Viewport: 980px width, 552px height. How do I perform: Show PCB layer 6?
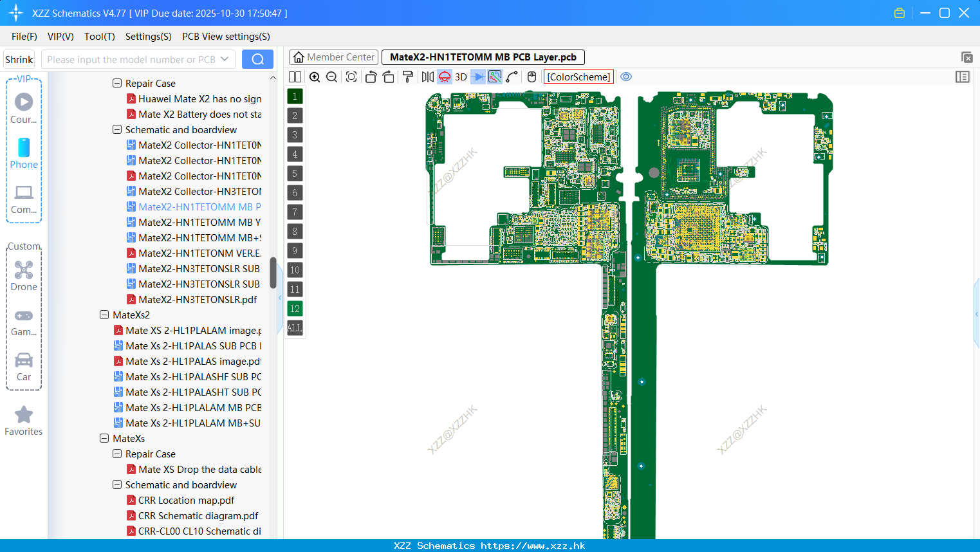295,193
